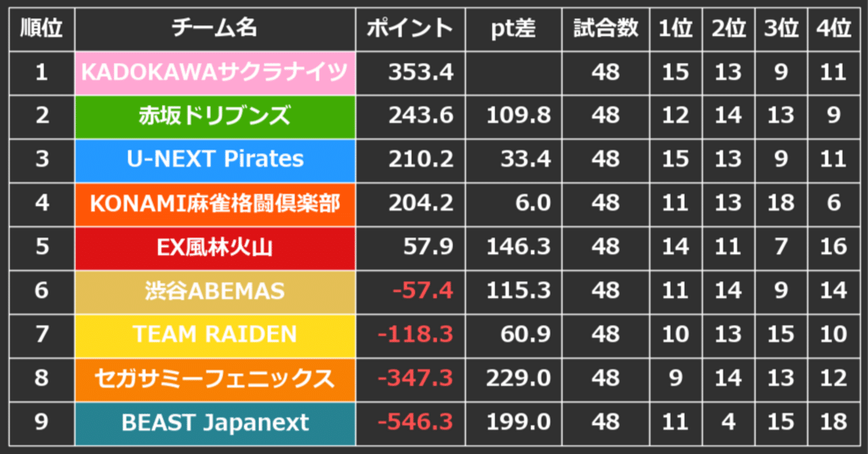Viewport: 868px width, 454px height.
Task: Click the pt差 column header
Action: tap(513, 29)
